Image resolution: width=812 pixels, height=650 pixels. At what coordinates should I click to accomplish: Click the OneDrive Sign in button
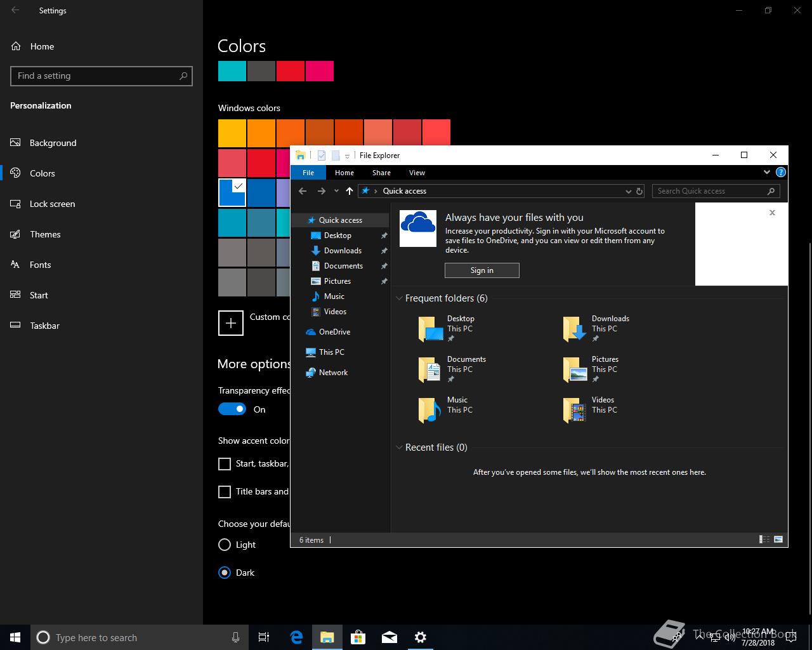[482, 270]
